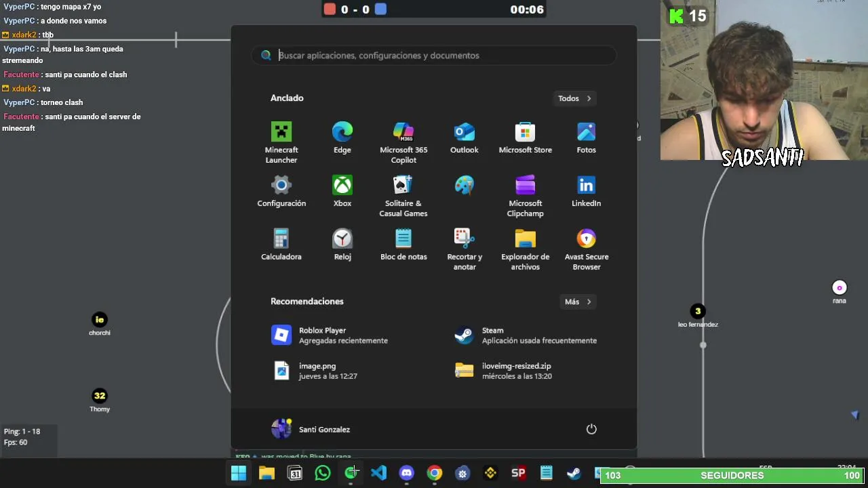The height and width of the screenshot is (488, 868).
Task: Click the 'Anclado' section heading
Action: click(287, 98)
